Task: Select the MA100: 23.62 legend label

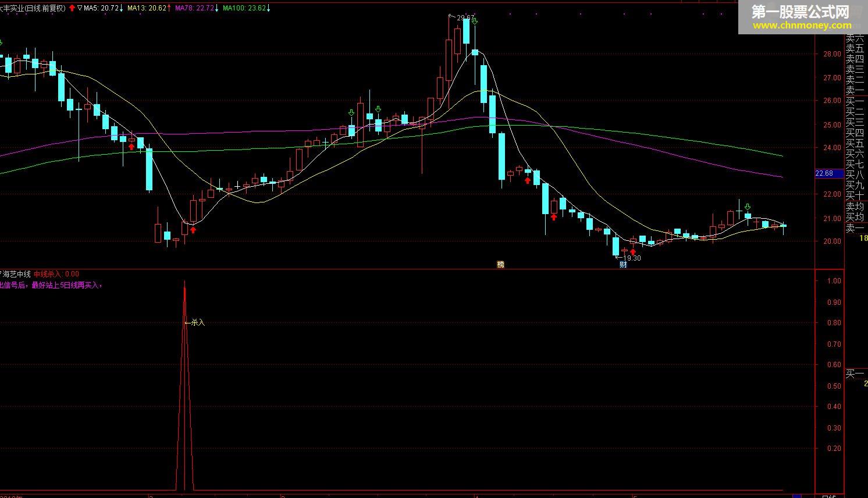Action: (x=244, y=8)
